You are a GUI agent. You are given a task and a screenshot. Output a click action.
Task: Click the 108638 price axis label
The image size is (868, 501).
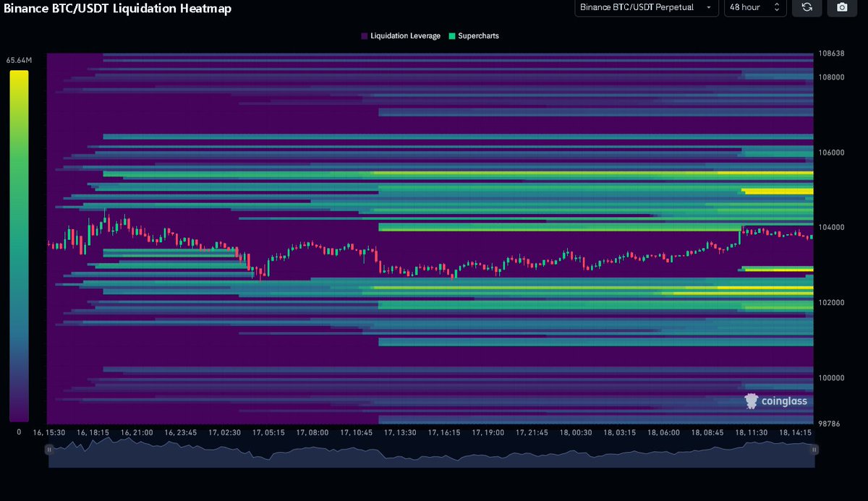[832, 53]
